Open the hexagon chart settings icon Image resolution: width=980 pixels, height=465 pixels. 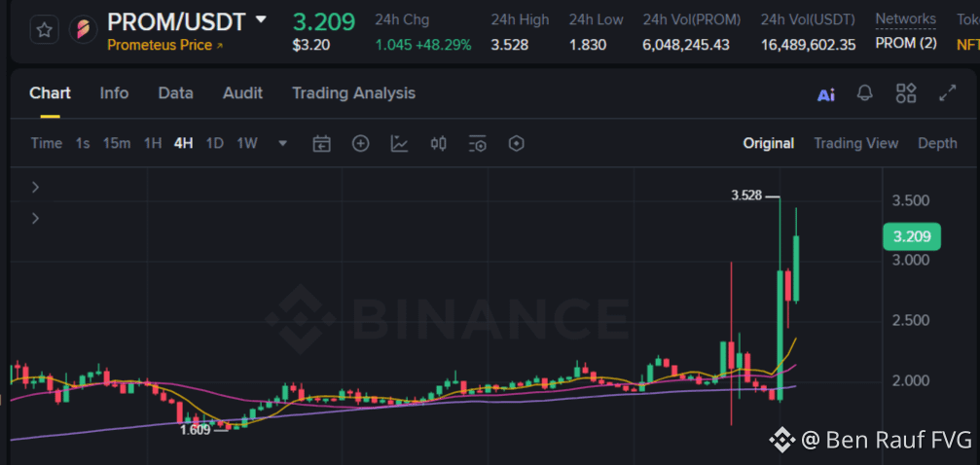516,144
